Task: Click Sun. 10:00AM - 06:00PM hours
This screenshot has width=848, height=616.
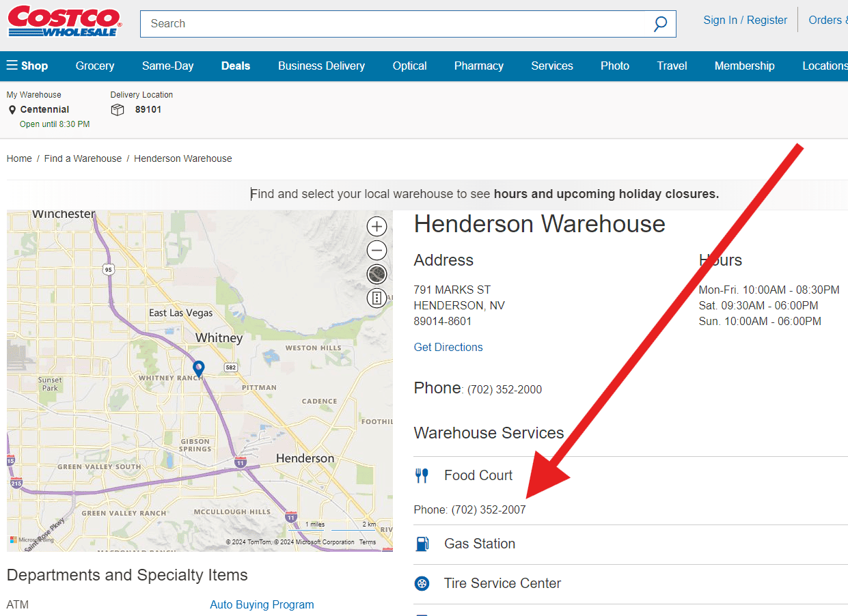Action: [x=760, y=321]
